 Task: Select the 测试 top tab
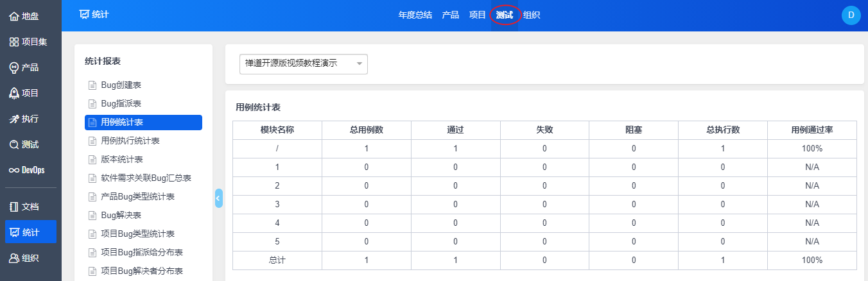click(505, 15)
